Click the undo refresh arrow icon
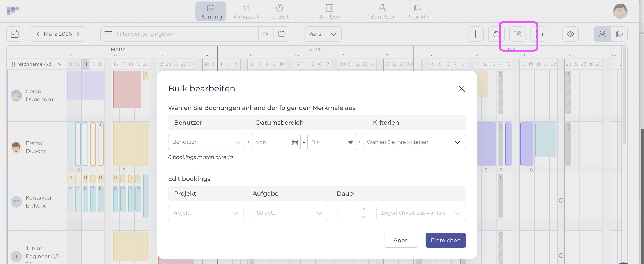The height and width of the screenshot is (264, 644). click(x=496, y=34)
